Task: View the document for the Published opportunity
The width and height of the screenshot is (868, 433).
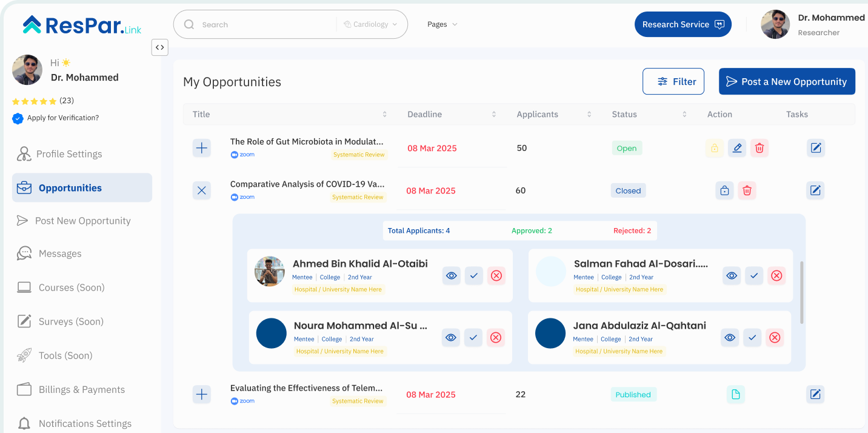Action: point(736,394)
